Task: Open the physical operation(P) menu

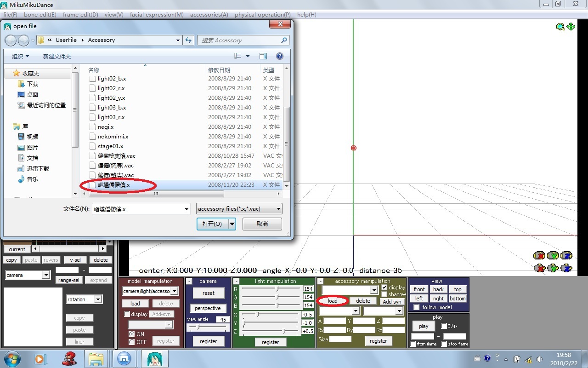Action: (263, 15)
